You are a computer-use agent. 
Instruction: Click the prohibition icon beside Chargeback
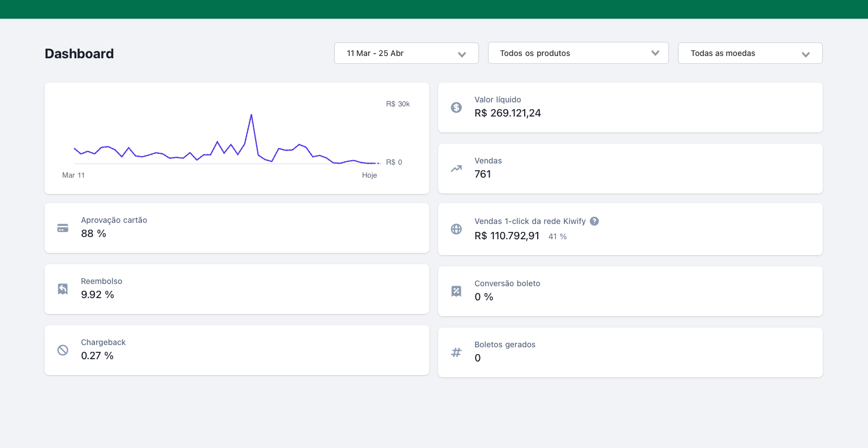point(63,350)
